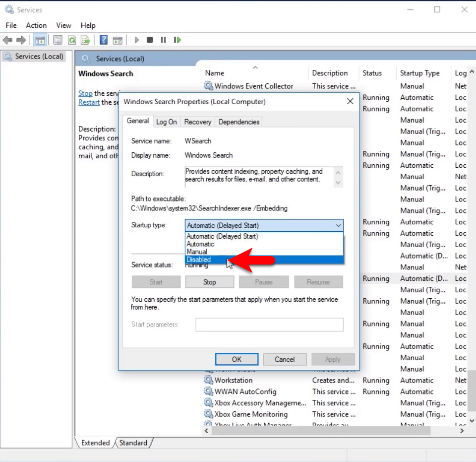476x462 pixels.
Task: Click the services list scroll down arrow
Action: point(472,421)
